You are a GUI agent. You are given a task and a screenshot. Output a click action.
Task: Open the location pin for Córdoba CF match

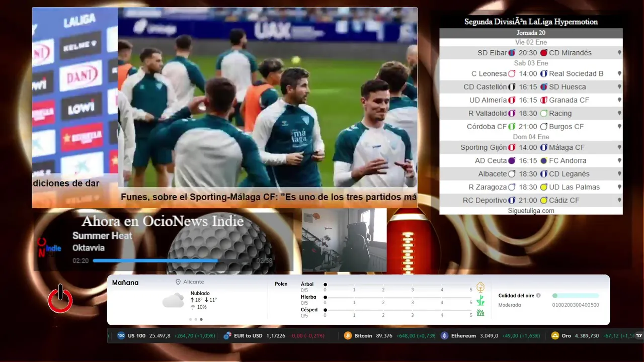[x=619, y=127]
